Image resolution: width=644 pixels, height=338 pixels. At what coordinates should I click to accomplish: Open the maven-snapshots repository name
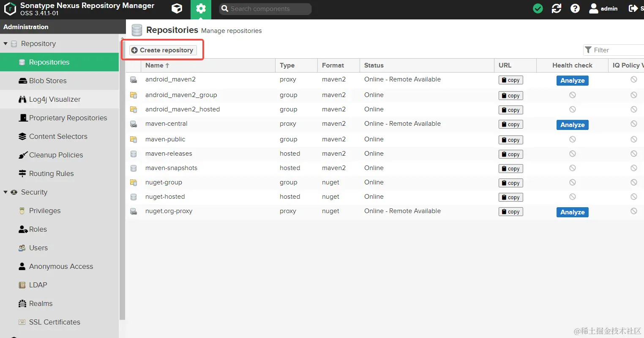coord(171,168)
